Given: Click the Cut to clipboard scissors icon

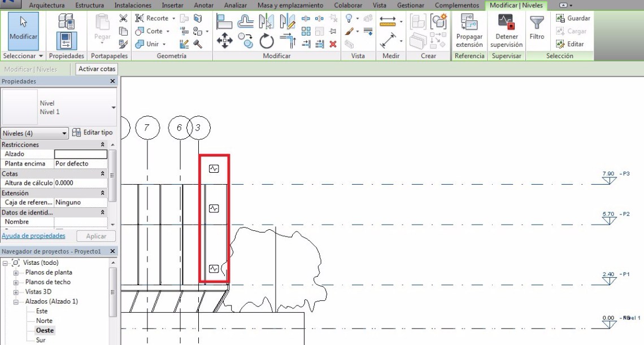Looking at the screenshot, I should tap(123, 19).
